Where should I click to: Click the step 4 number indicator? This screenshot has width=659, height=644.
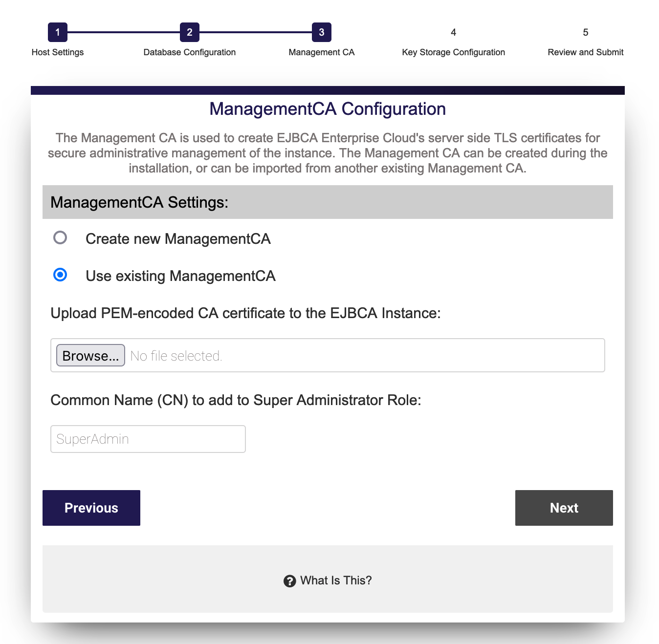454,32
